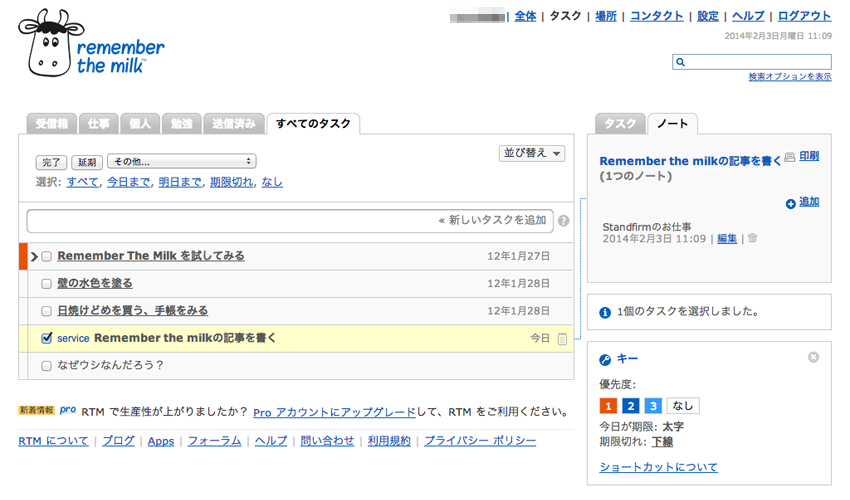This screenshot has width=850, height=500.
Task: Switch to the 個人 list tab
Action: 140,124
